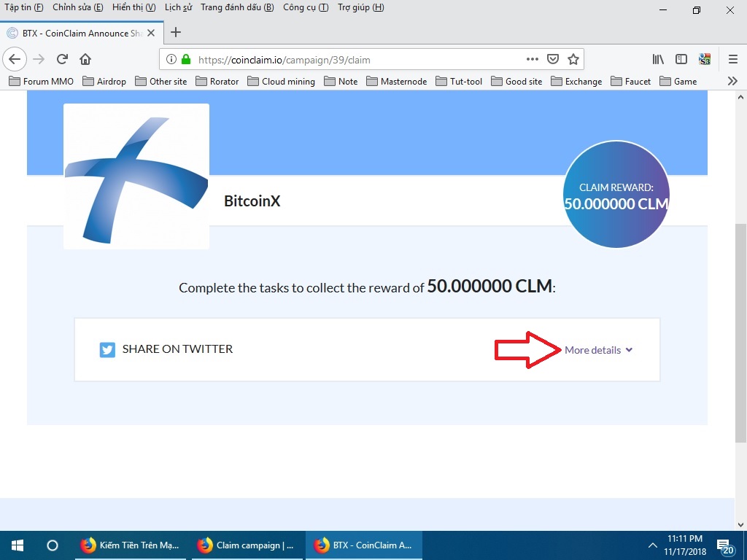Click the Claim Reward circle badge

tap(616, 194)
